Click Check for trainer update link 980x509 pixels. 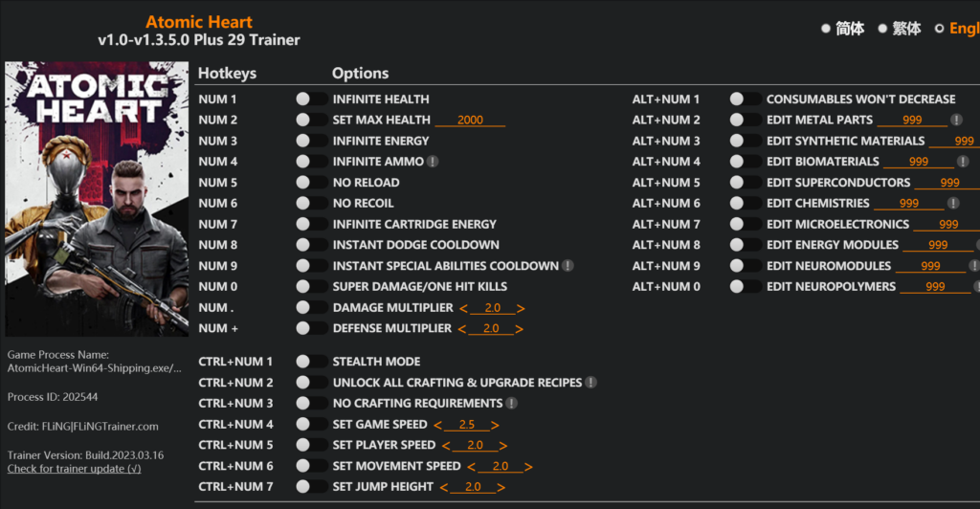point(74,469)
